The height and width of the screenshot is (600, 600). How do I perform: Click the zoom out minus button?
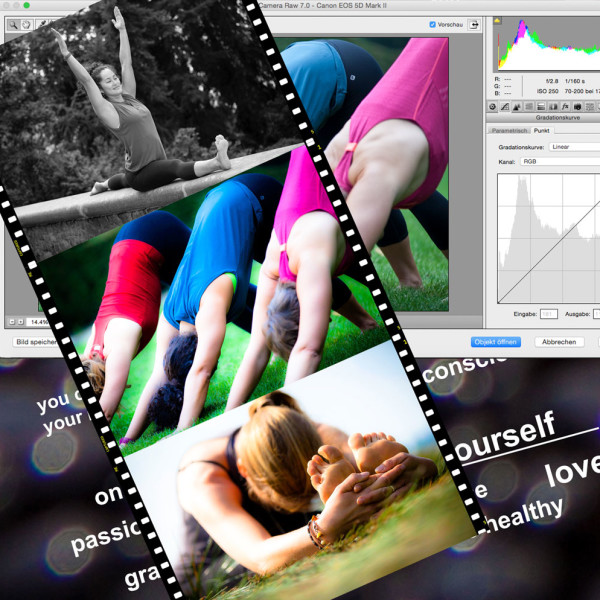pos(12,322)
